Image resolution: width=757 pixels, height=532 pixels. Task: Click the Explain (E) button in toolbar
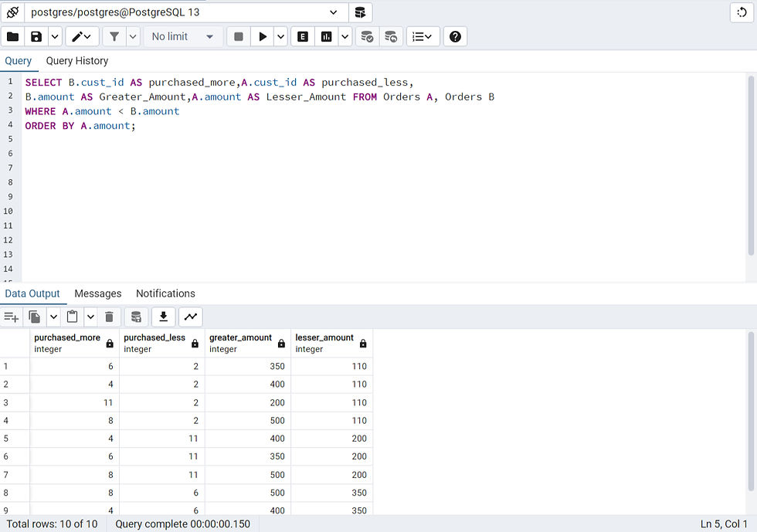point(303,36)
